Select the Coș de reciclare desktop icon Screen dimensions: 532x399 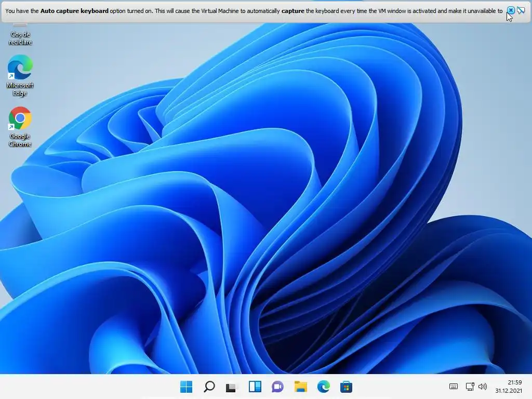point(20,34)
